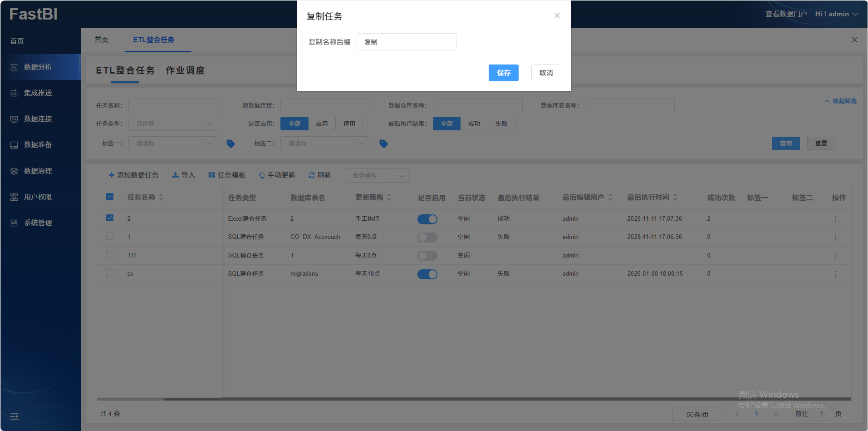This screenshot has width=868, height=431.
Task: Click the 复制名称后缀 input field
Action: 406,42
